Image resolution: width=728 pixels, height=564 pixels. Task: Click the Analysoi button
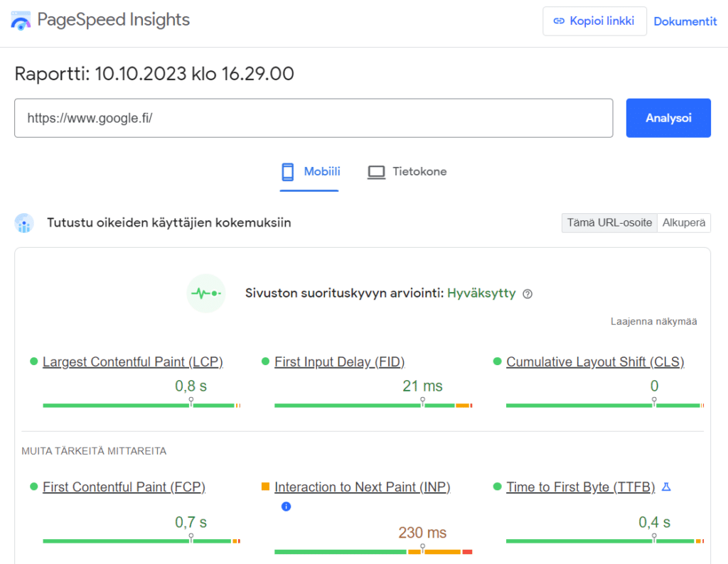point(668,118)
